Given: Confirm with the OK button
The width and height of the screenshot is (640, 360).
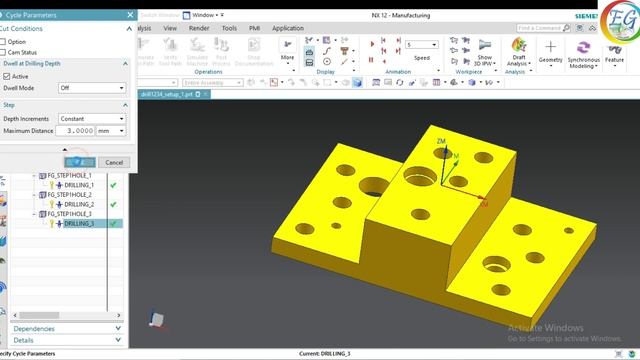Looking at the screenshot, I should [x=80, y=162].
